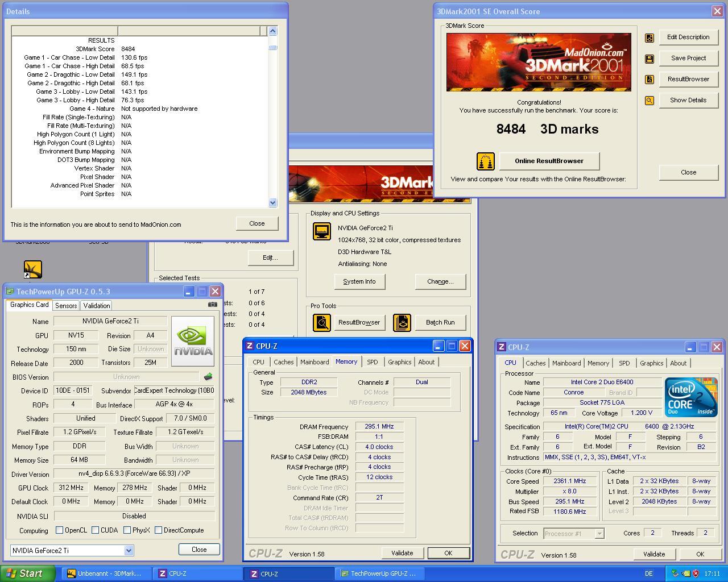Click the Close button in GPU-Z
Screen dimensions: 728x582
tap(199, 549)
